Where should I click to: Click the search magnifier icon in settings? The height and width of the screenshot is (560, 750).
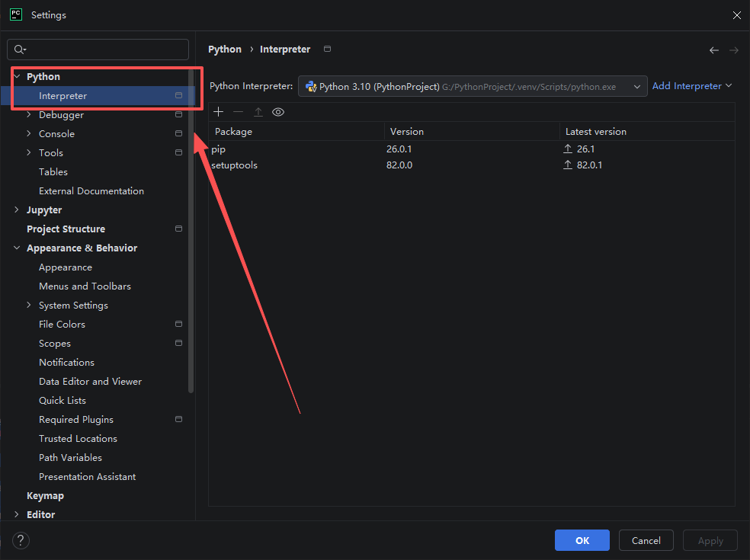tap(20, 50)
